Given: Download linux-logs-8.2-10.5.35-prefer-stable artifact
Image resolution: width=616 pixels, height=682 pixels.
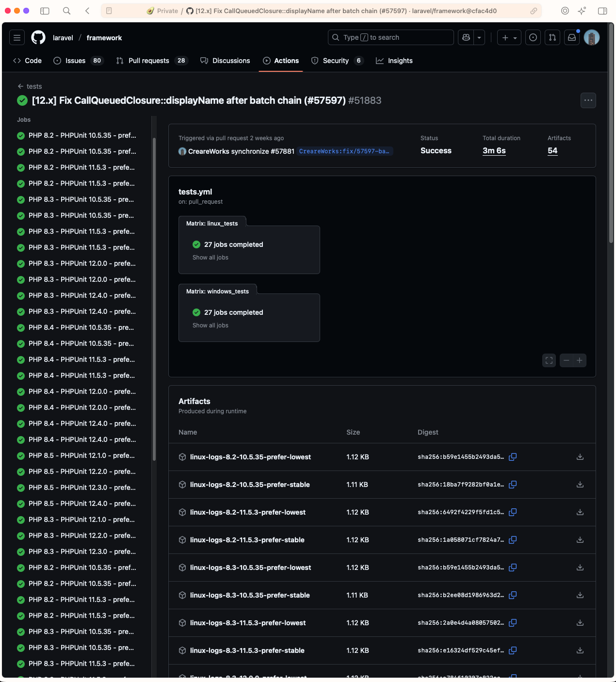Looking at the screenshot, I should (580, 485).
